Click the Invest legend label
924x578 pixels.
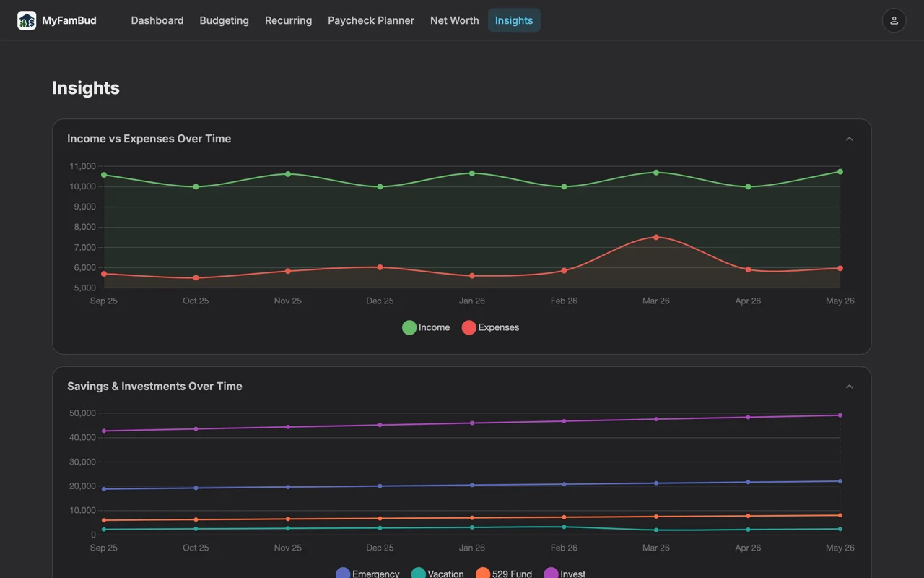click(573, 574)
